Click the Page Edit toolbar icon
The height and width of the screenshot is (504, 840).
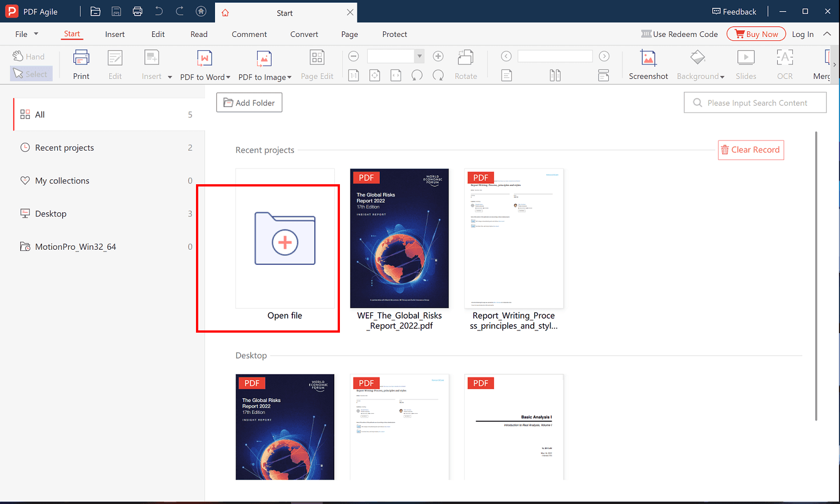[x=317, y=58]
